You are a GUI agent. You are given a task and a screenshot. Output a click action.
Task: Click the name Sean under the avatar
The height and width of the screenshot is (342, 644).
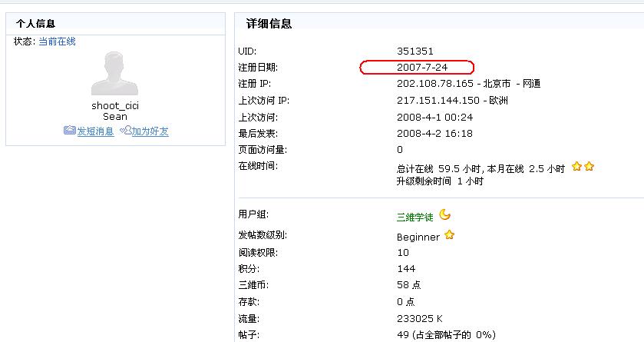coord(115,117)
